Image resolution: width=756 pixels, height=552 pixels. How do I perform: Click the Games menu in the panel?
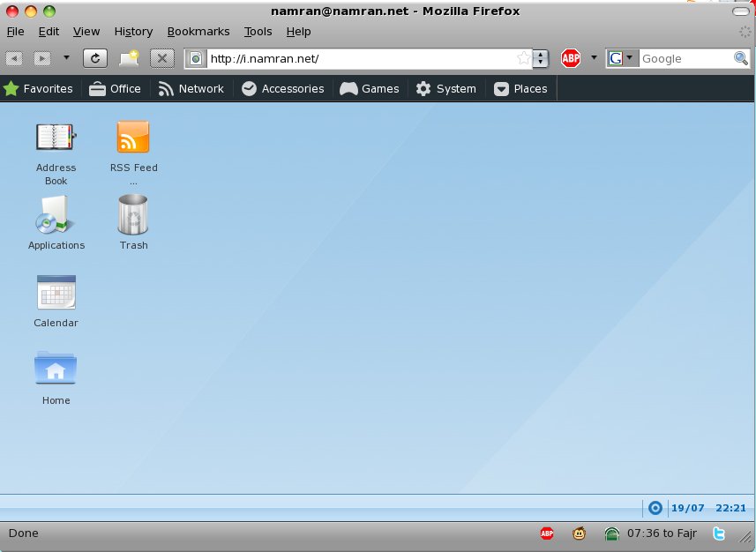pos(370,88)
